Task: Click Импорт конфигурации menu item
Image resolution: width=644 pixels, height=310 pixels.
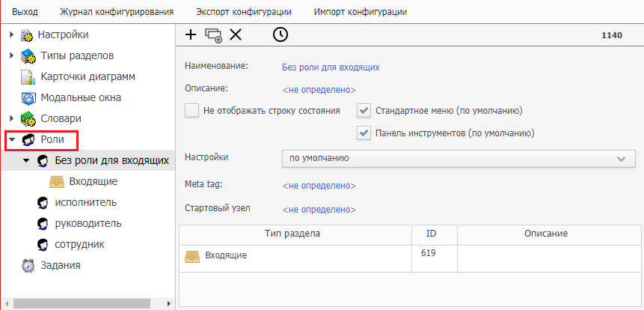Action: (361, 12)
